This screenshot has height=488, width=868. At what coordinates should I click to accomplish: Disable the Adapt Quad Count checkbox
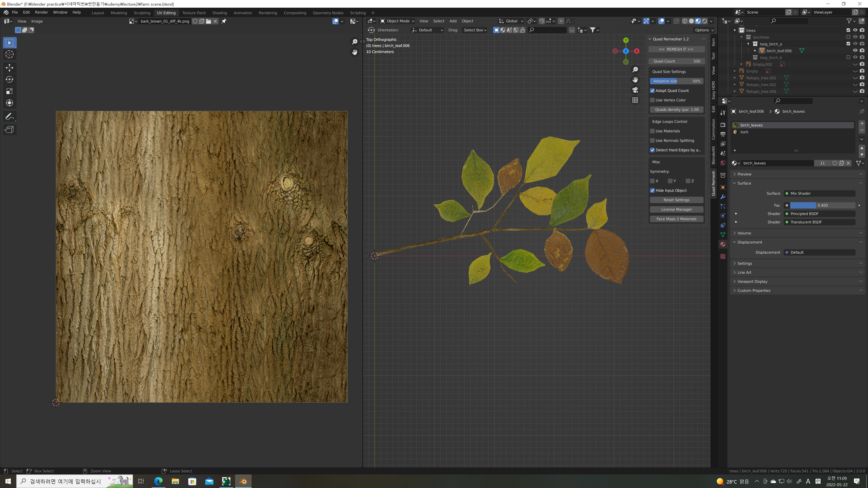click(652, 91)
